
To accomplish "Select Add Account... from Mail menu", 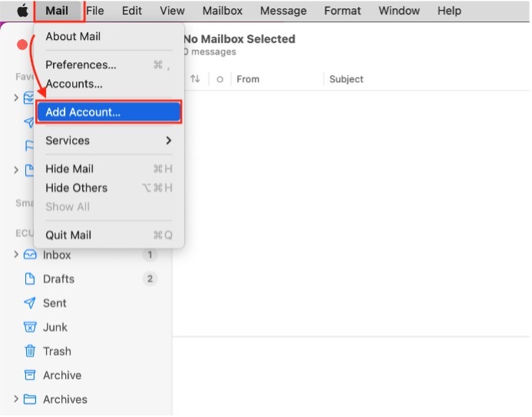I will [108, 112].
